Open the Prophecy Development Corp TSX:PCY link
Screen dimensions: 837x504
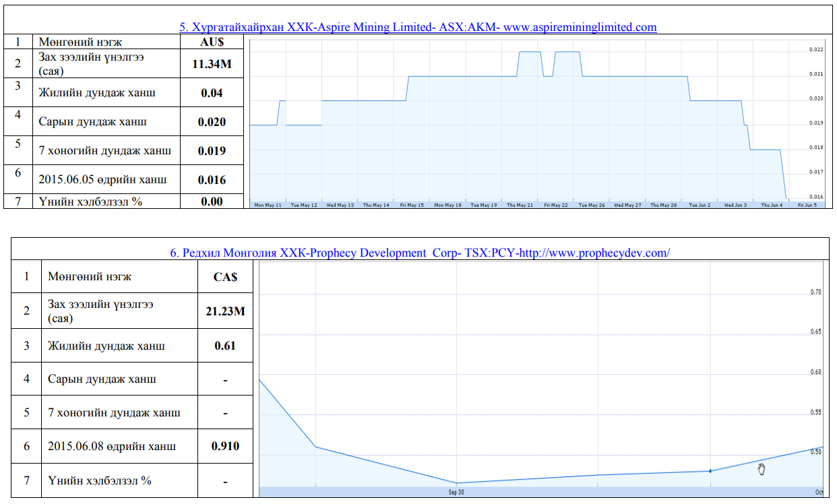(x=419, y=253)
